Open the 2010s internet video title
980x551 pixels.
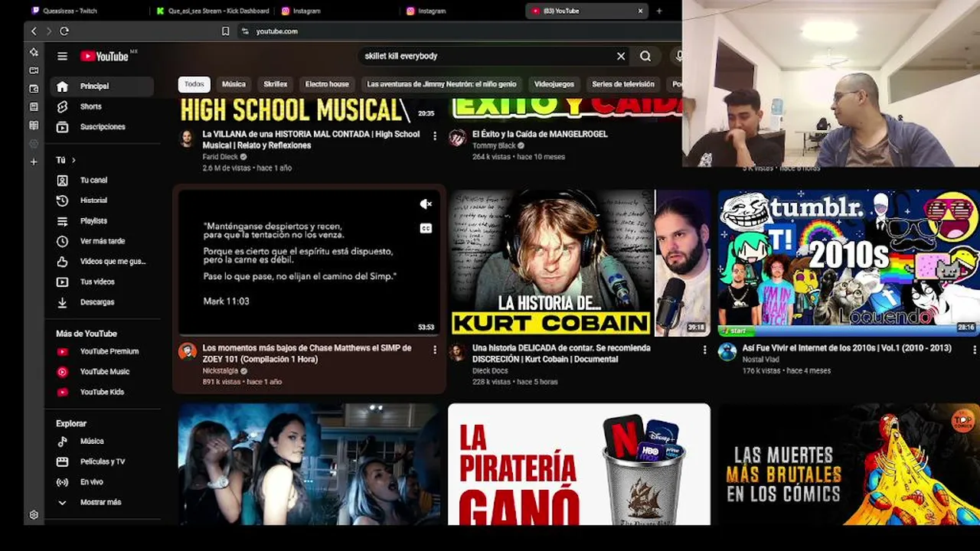click(847, 348)
